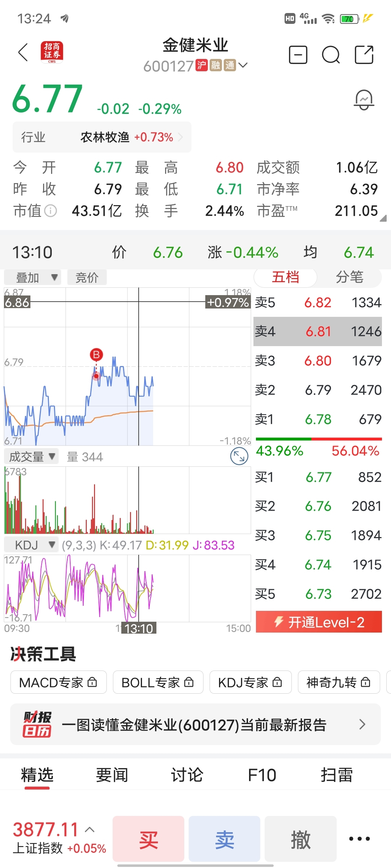Select the 卖2 6.79 order row
The height and width of the screenshot is (868, 391).
click(x=318, y=390)
